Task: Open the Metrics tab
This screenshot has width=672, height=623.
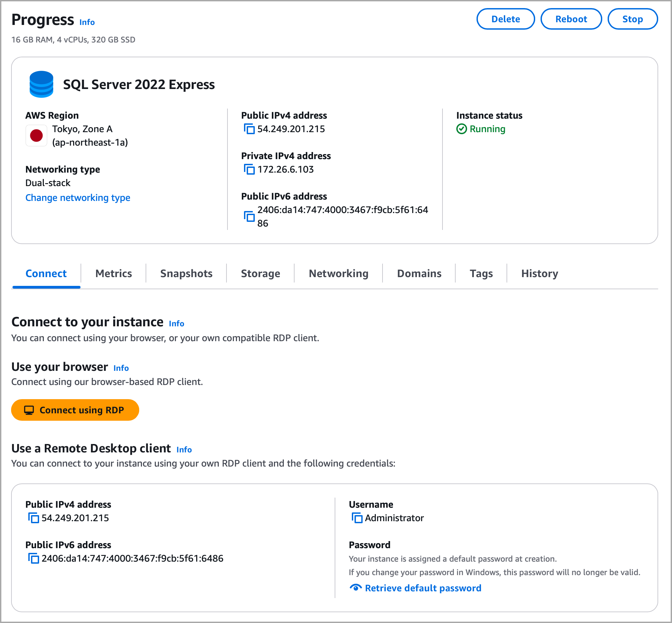Action: click(x=114, y=273)
